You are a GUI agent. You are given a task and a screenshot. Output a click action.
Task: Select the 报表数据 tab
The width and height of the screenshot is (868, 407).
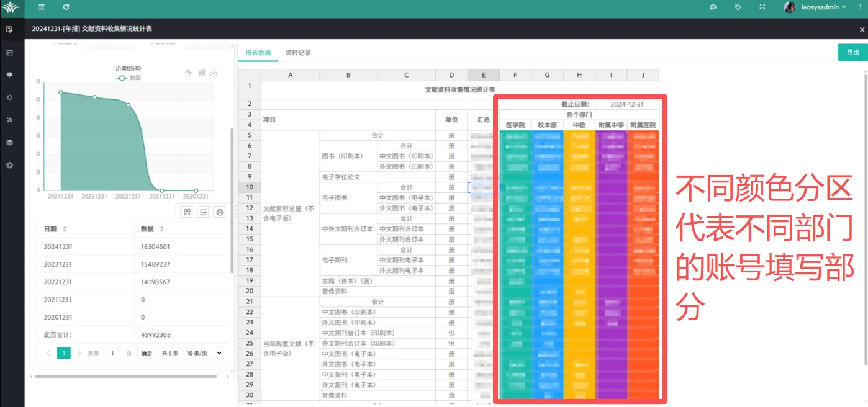click(258, 53)
